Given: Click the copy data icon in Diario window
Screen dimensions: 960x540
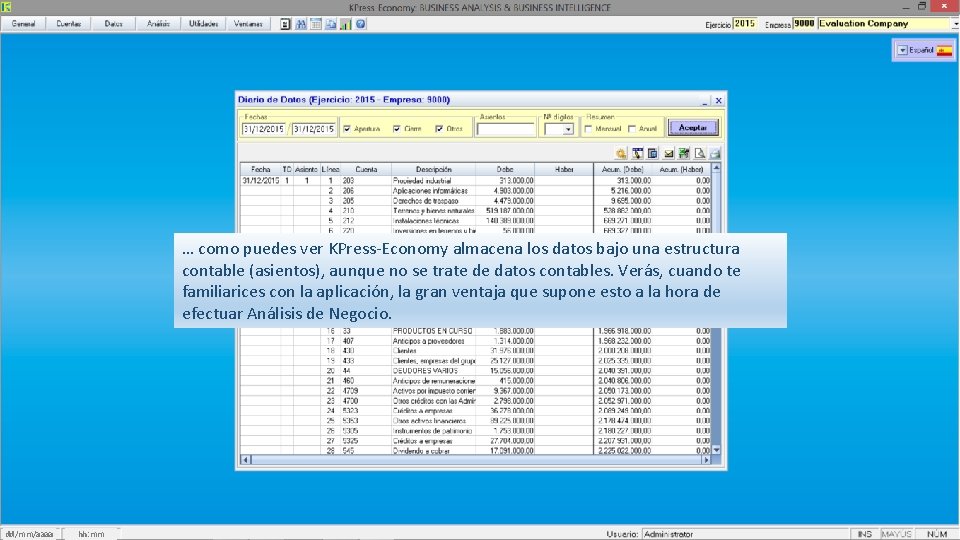Looking at the screenshot, I should pos(653,154).
